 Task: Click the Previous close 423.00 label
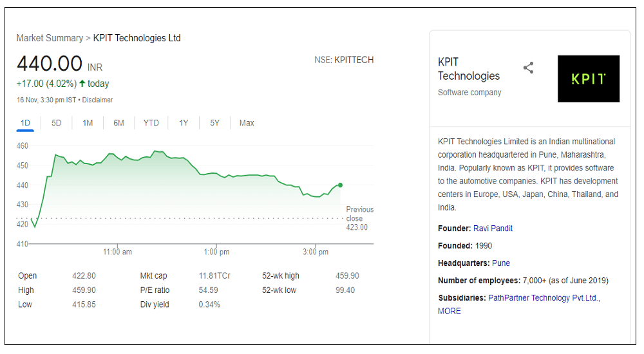360,218
